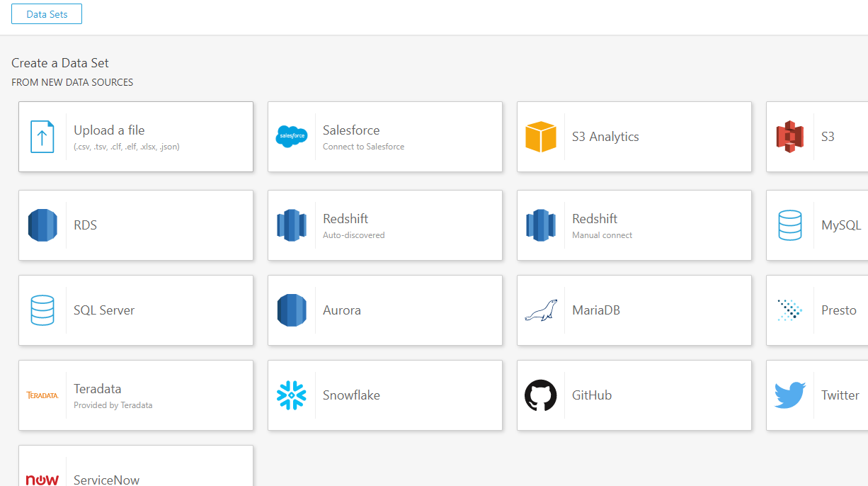Choose the 'Snowflake' label
The image size is (868, 486).
pos(351,395)
